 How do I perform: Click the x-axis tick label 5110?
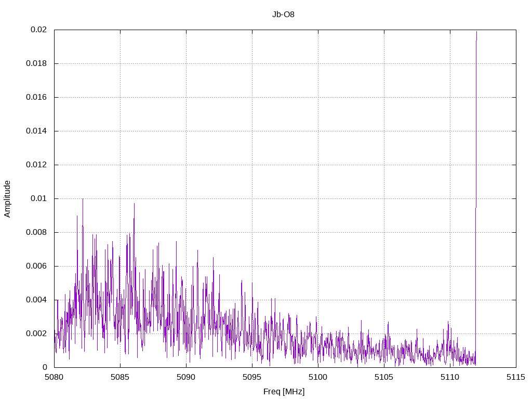[x=450, y=377]
